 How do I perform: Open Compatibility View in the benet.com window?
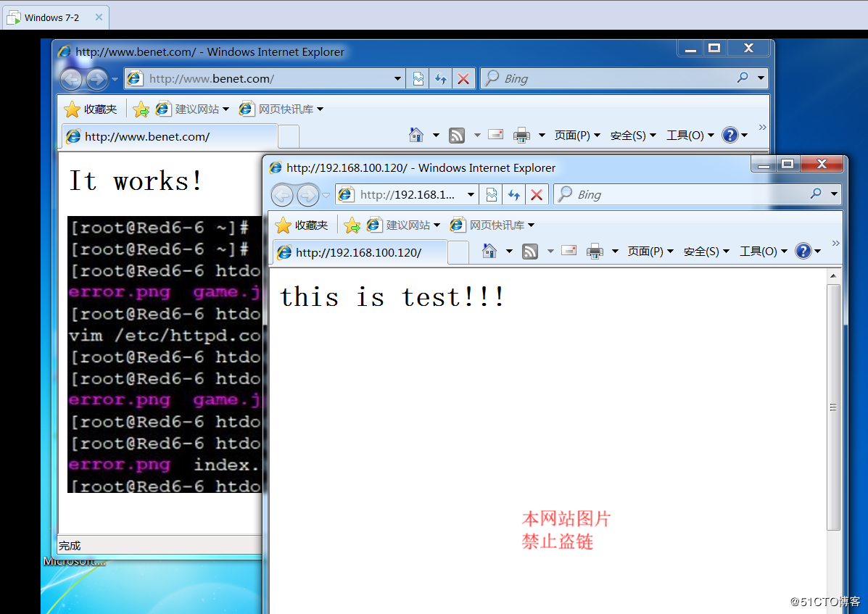coord(418,78)
